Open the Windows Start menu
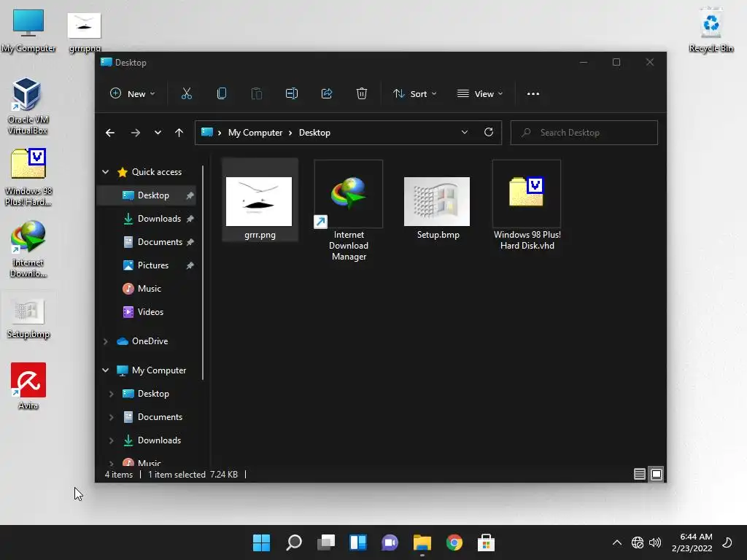The image size is (747, 560). 261,542
